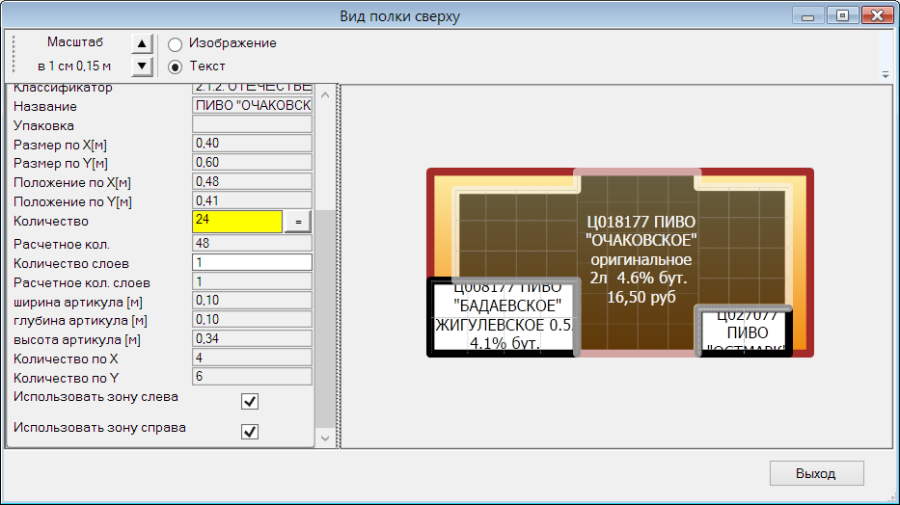The image size is (900, 505).
Task: Click the vertical panel splitter bar
Action: pyautogui.click(x=338, y=266)
